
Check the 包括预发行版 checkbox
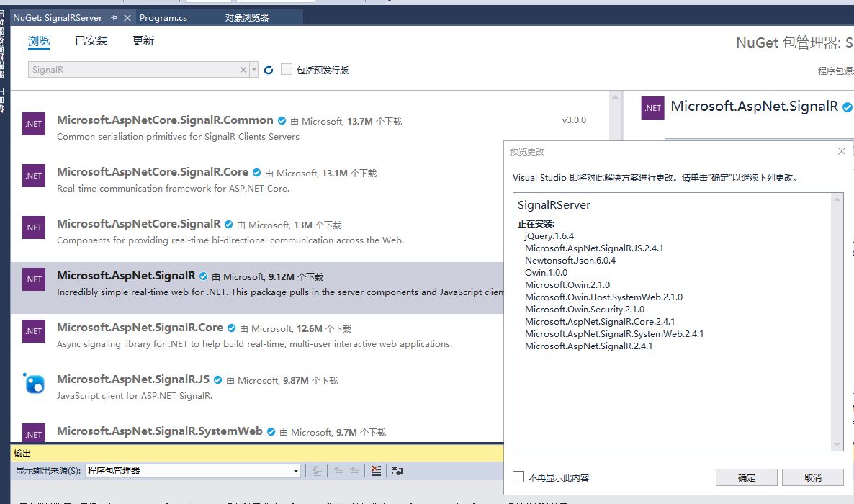click(x=286, y=69)
